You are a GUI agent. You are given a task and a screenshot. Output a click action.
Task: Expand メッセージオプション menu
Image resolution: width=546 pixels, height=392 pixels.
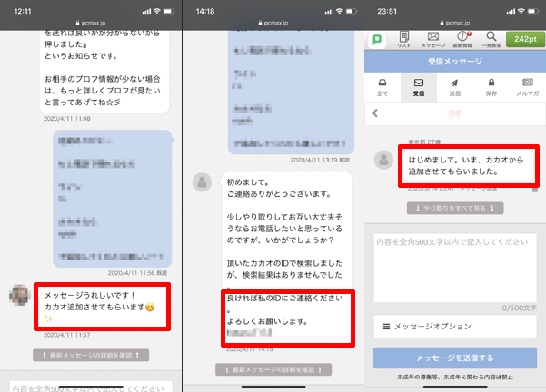[x=455, y=327]
